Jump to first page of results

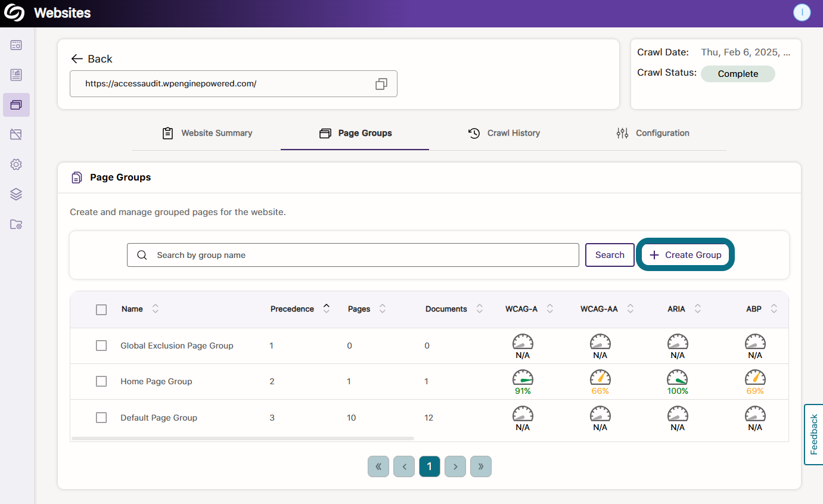(378, 466)
